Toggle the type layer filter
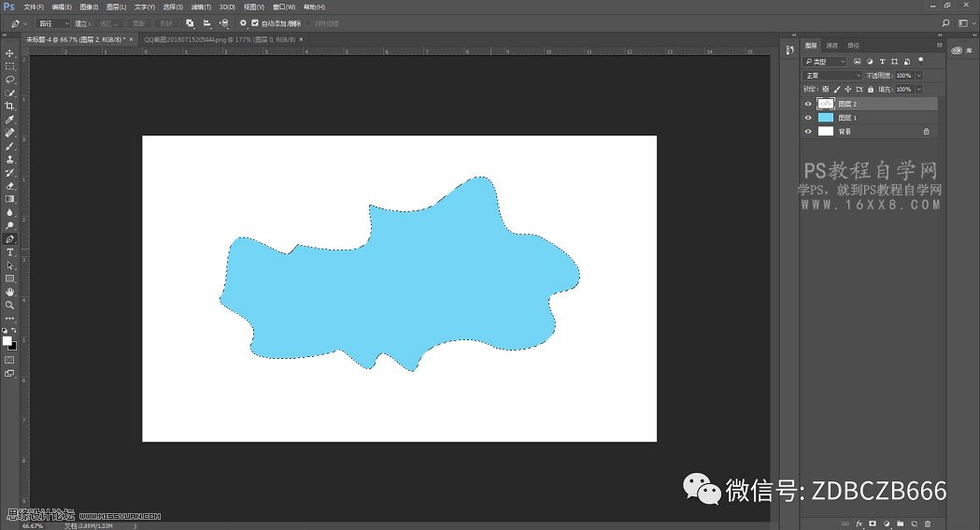This screenshot has width=980, height=530. [x=882, y=62]
